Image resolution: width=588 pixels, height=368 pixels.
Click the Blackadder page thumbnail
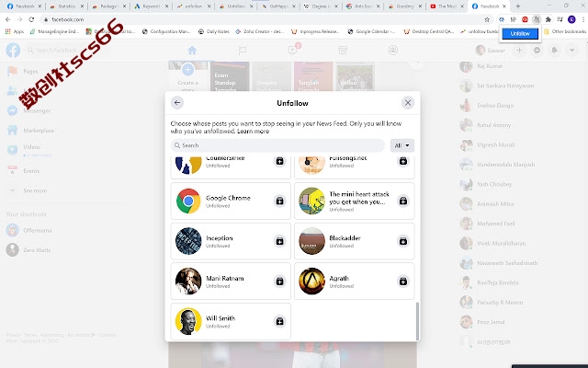pyautogui.click(x=311, y=241)
